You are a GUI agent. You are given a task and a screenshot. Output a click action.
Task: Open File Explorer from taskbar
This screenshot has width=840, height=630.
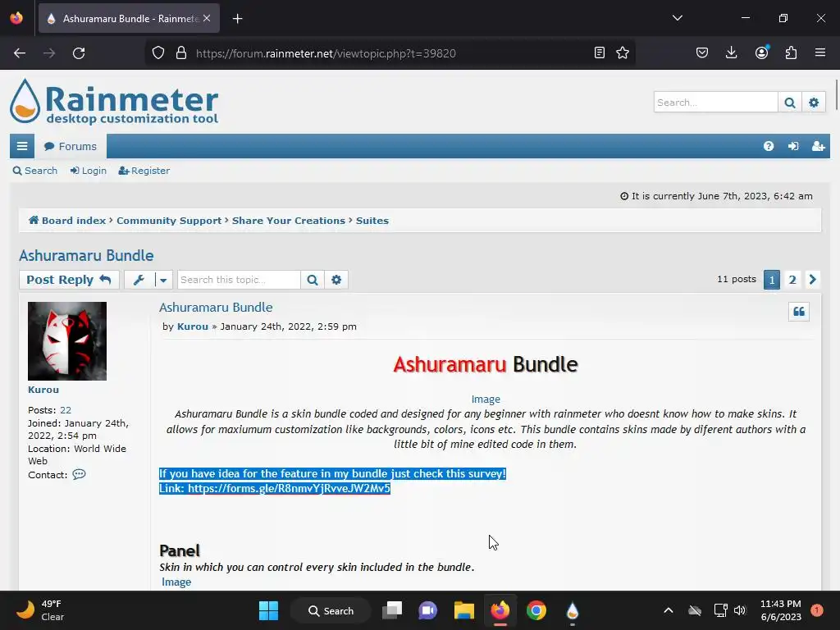tap(464, 610)
